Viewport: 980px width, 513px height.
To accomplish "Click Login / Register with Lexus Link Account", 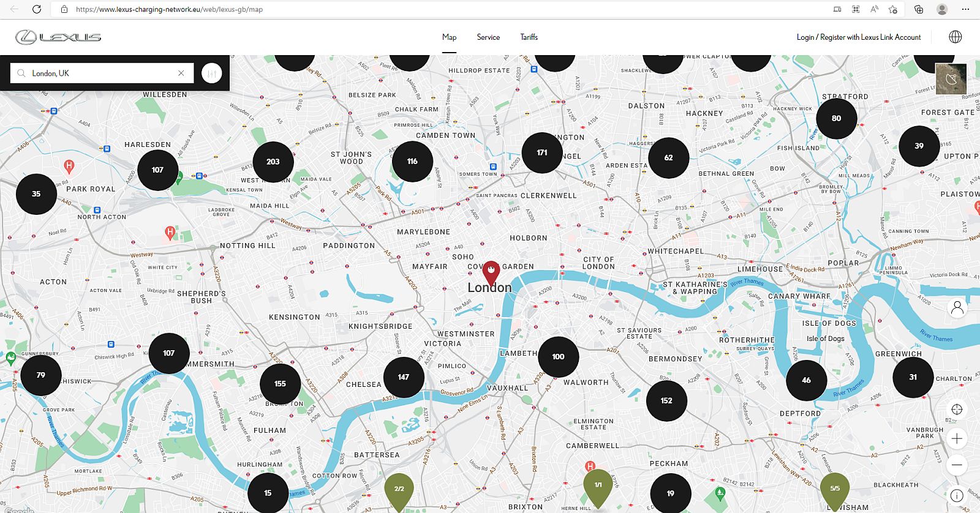I will point(858,37).
